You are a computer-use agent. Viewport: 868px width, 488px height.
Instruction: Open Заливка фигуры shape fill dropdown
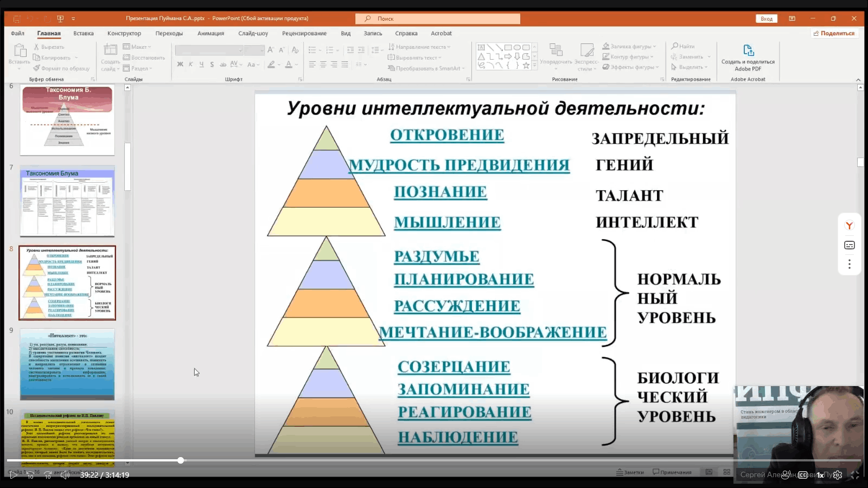(629, 47)
